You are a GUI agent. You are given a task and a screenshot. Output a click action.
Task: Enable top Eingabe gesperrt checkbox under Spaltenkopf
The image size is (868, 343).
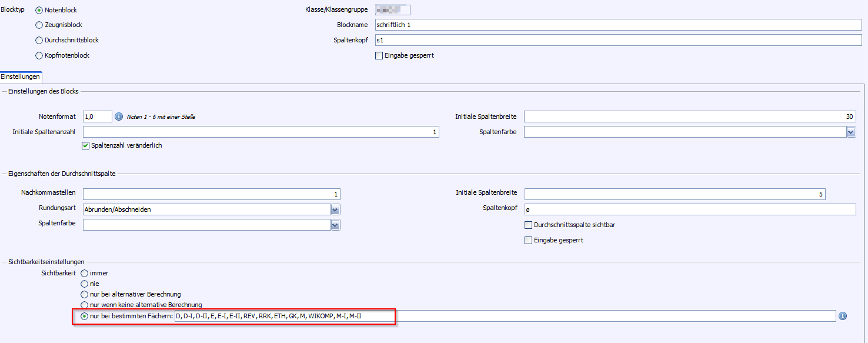(379, 55)
